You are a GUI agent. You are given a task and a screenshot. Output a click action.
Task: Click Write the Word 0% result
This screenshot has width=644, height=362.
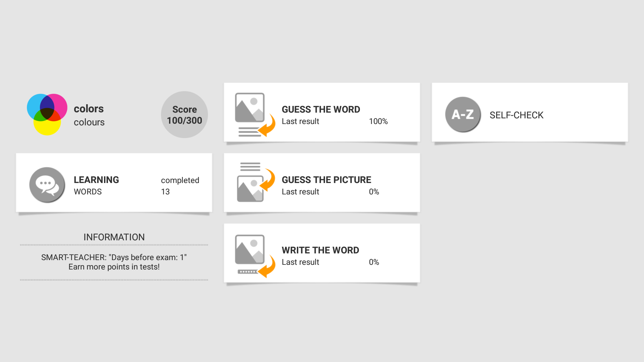tap(374, 262)
